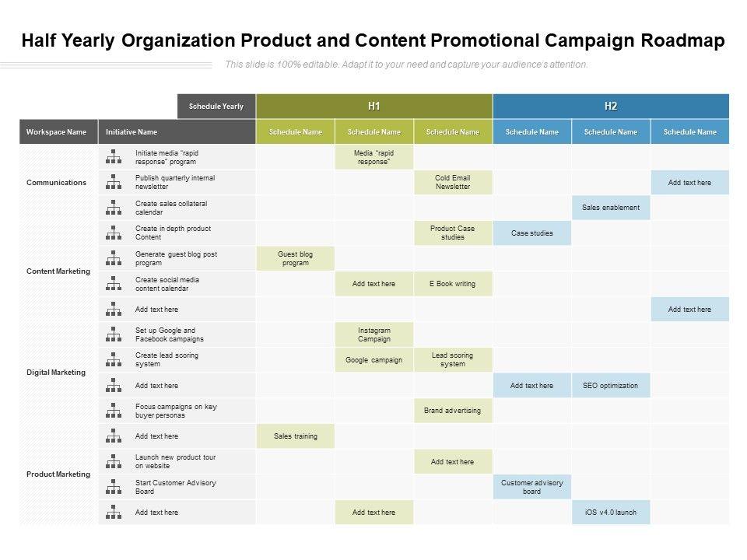Click the hierarchy icon for Create lead scoring system
The width and height of the screenshot is (747, 560).
(x=114, y=360)
